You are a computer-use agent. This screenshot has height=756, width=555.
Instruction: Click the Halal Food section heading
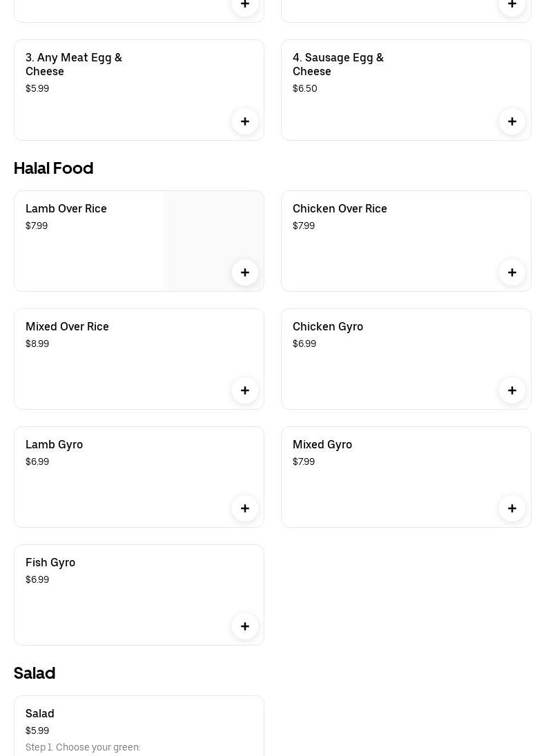coord(53,168)
